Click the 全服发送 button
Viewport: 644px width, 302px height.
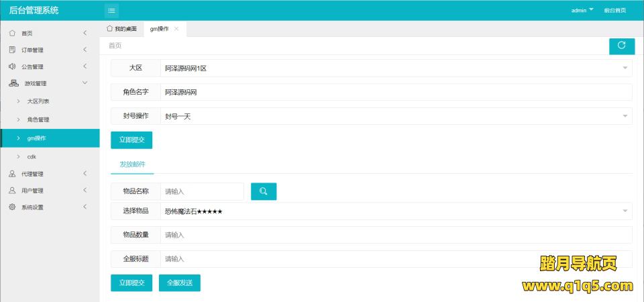pos(179,283)
